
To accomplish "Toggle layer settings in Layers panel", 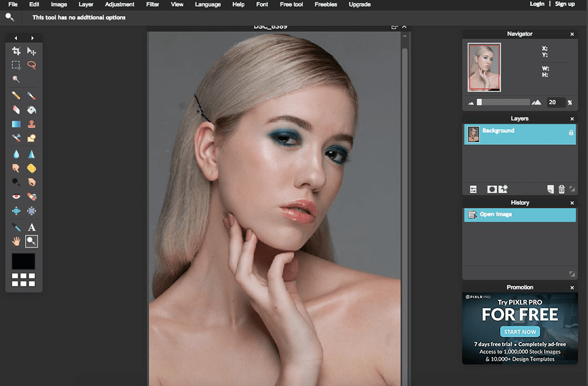I will pos(473,190).
